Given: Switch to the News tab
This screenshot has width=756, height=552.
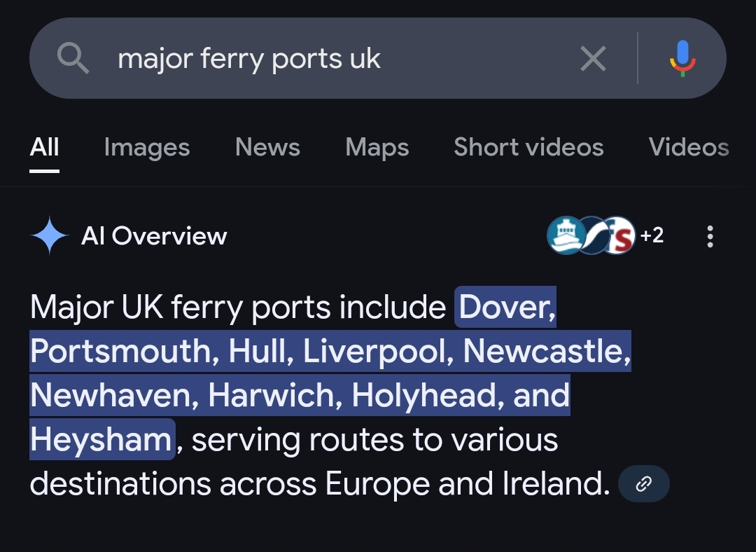Looking at the screenshot, I should pos(267,147).
